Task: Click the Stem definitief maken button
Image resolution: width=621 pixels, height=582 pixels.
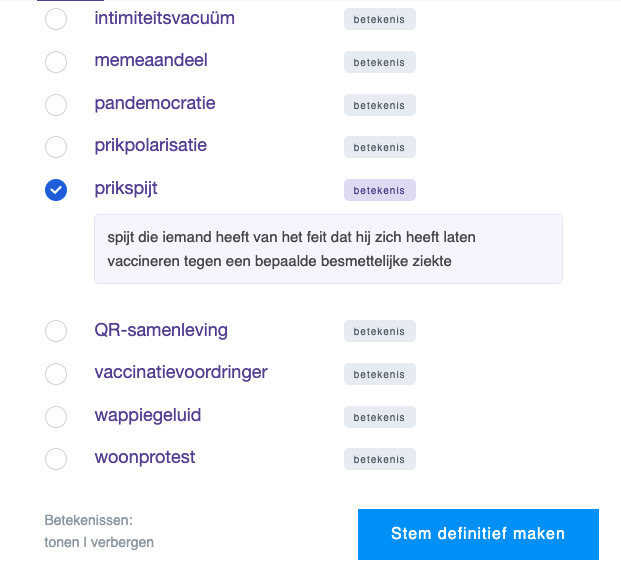Action: click(478, 534)
